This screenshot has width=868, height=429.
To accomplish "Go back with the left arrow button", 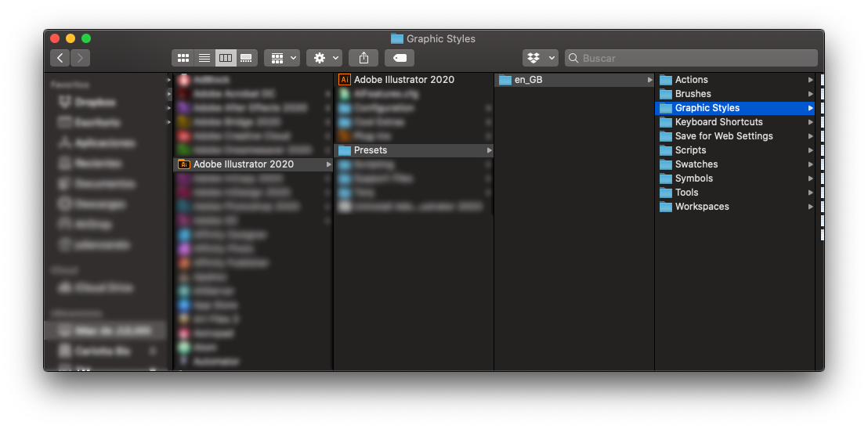I will pyautogui.click(x=60, y=58).
